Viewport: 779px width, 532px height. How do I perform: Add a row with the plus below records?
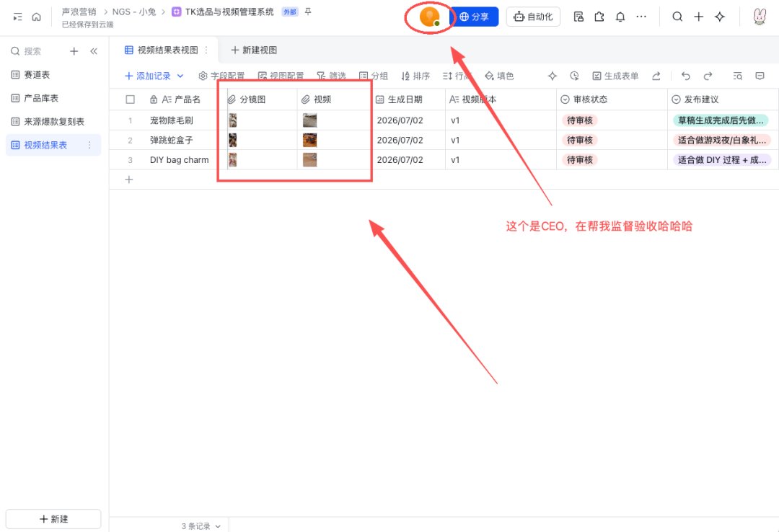pos(129,179)
